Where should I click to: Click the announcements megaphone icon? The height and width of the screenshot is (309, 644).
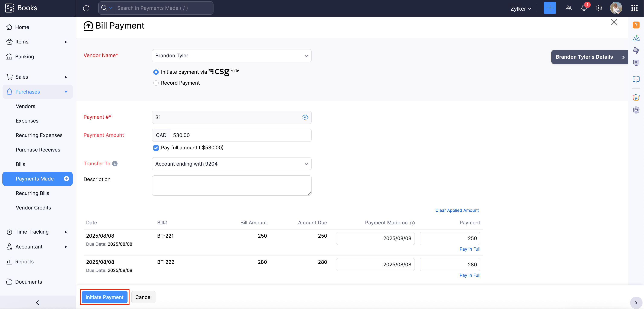[x=636, y=50]
